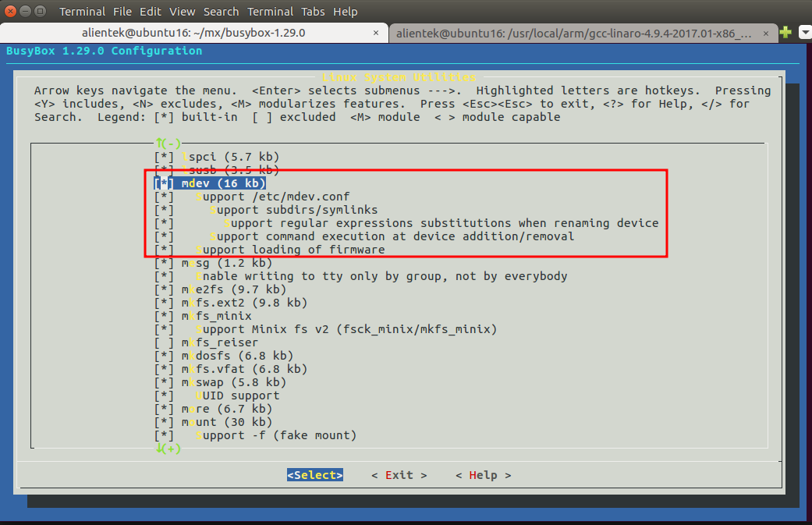
Task: Click 'mkfs_reiser' entry text
Action: (219, 342)
